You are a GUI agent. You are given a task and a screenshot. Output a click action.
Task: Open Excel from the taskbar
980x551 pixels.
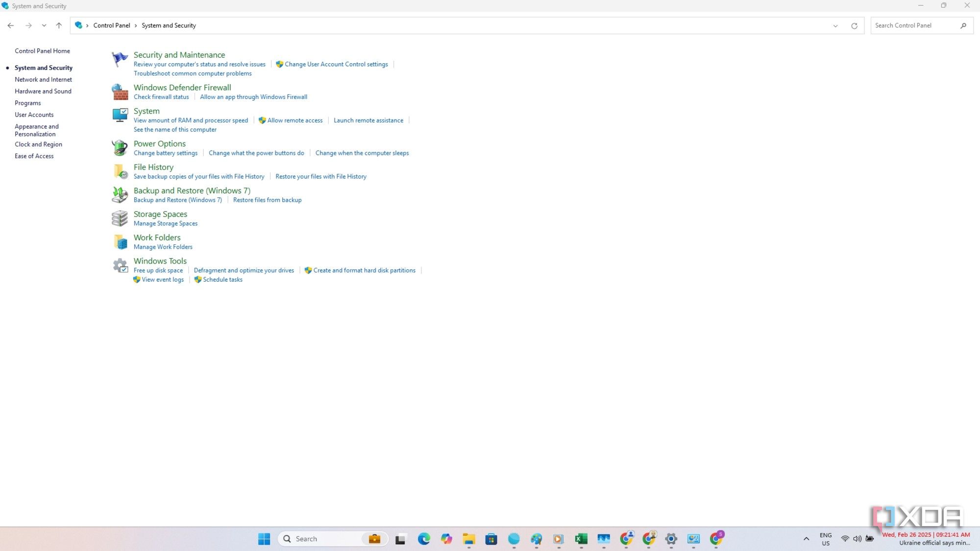pos(581,539)
